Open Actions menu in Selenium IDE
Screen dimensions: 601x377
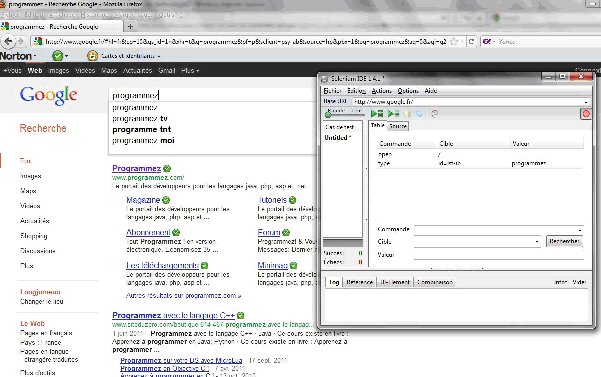(x=381, y=91)
